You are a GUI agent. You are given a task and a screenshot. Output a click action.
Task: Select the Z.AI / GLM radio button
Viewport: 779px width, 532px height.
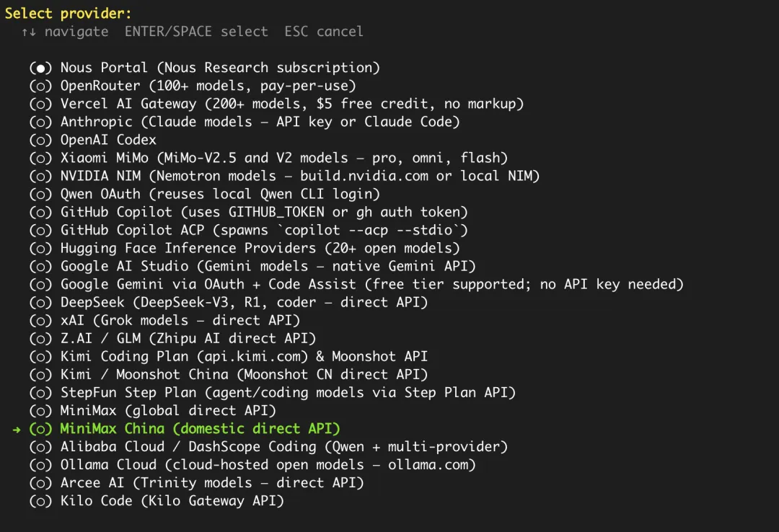(x=41, y=338)
